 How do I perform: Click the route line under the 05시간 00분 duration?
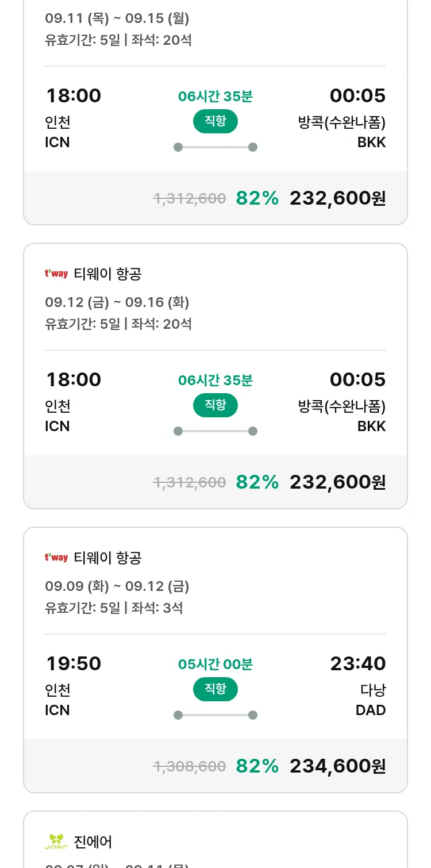(x=215, y=715)
